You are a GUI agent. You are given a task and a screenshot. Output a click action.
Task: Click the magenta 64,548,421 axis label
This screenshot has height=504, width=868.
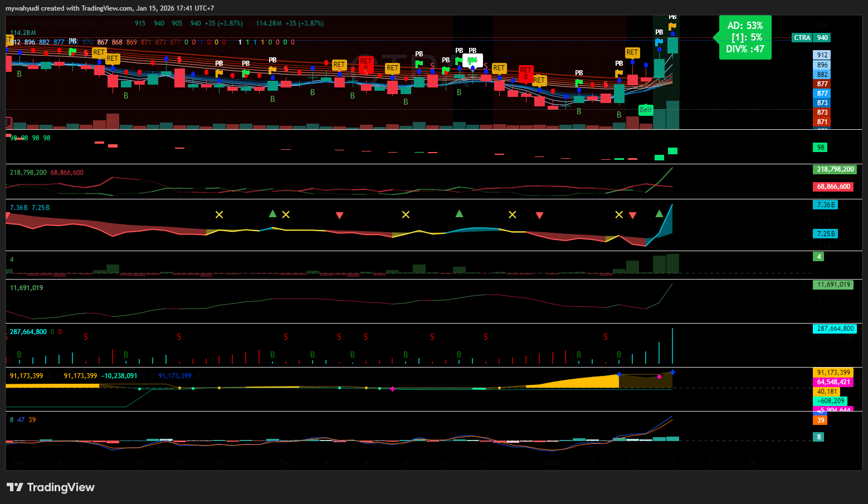[x=833, y=382]
